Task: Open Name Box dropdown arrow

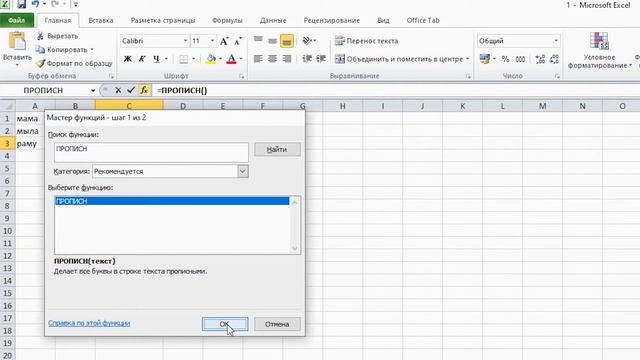Action: [x=93, y=90]
